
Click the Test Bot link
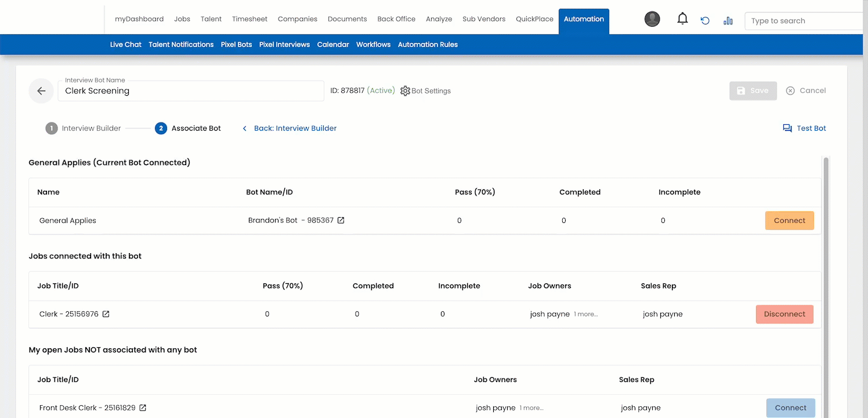804,128
